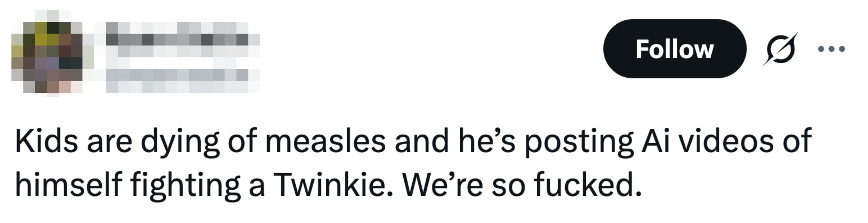
Task: Open the three-dot More options menu
Action: click(832, 49)
